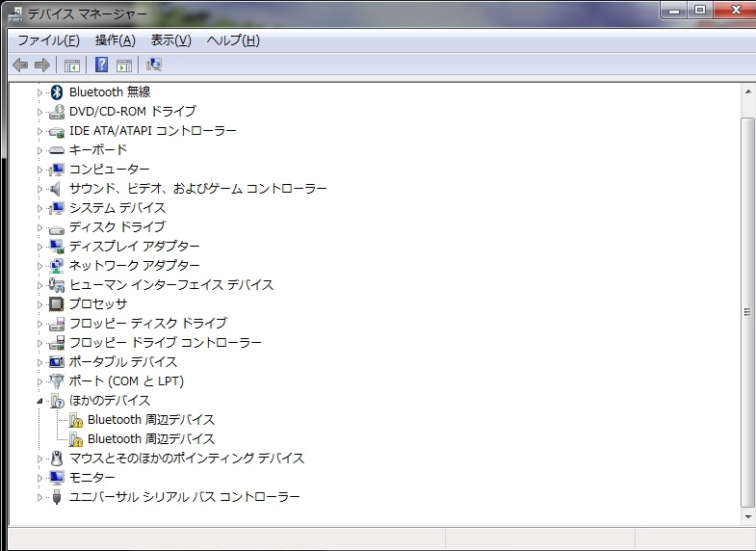Select the サウンド、ビデオ、およびゲーム コントローラー label
The height and width of the screenshot is (551, 756).
(x=198, y=189)
